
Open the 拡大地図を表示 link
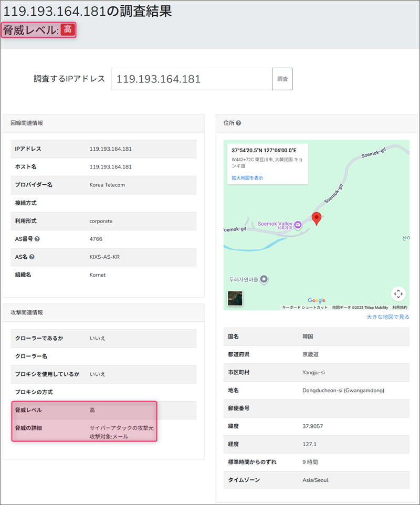(x=247, y=178)
